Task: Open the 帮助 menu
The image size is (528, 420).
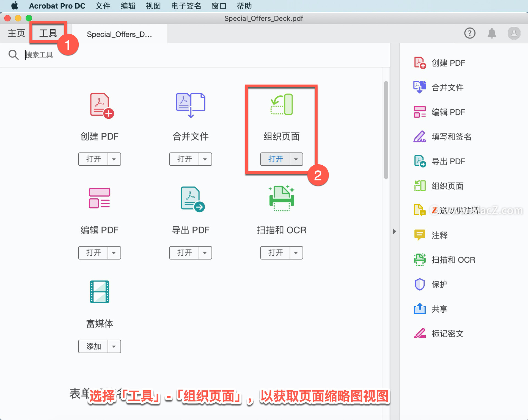Action: [x=244, y=6]
